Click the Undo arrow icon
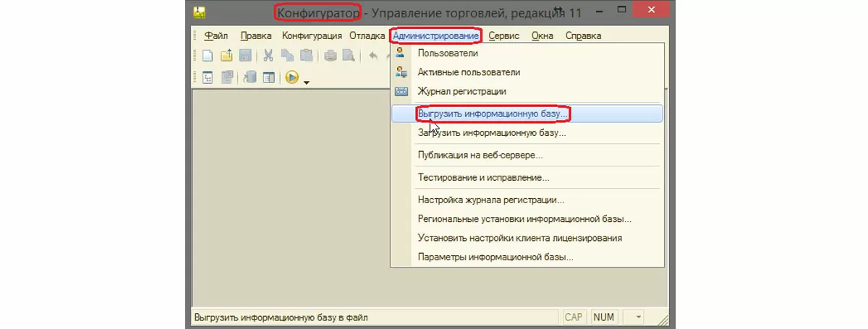This screenshot has height=329, width=868. [374, 56]
